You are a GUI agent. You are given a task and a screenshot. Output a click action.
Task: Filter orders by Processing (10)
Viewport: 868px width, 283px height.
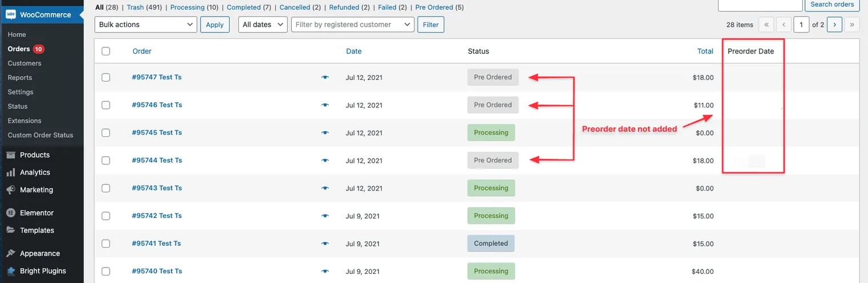(x=194, y=7)
